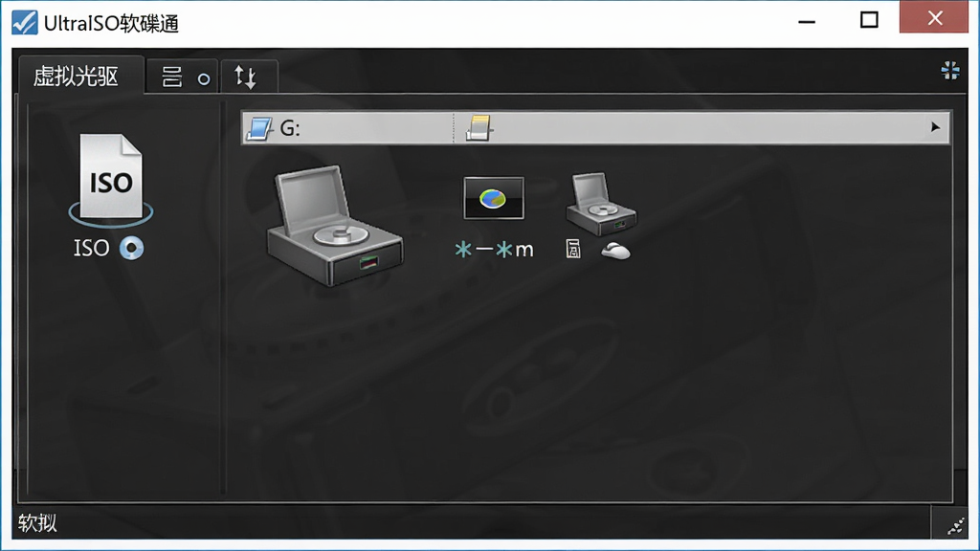980x551 pixels.
Task: Close the UltraISO软碟通 window
Action: point(934,17)
